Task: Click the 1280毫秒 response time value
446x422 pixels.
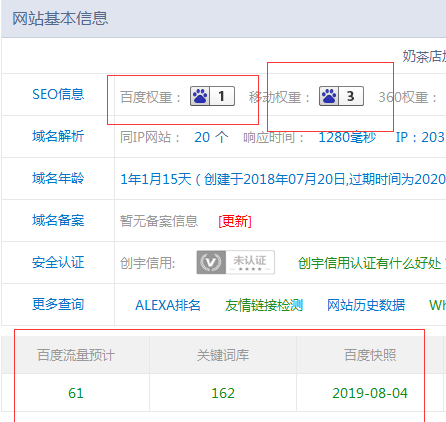Action: pyautogui.click(x=347, y=137)
